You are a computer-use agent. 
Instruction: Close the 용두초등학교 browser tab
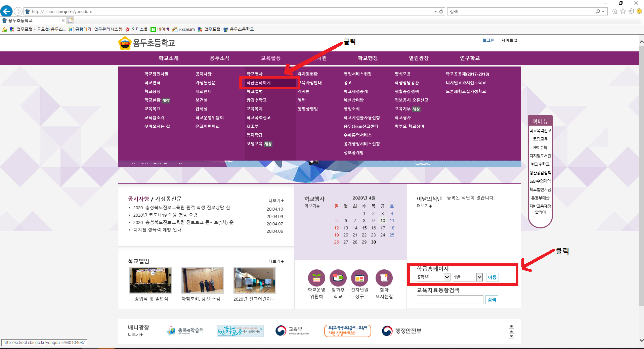[x=63, y=20]
